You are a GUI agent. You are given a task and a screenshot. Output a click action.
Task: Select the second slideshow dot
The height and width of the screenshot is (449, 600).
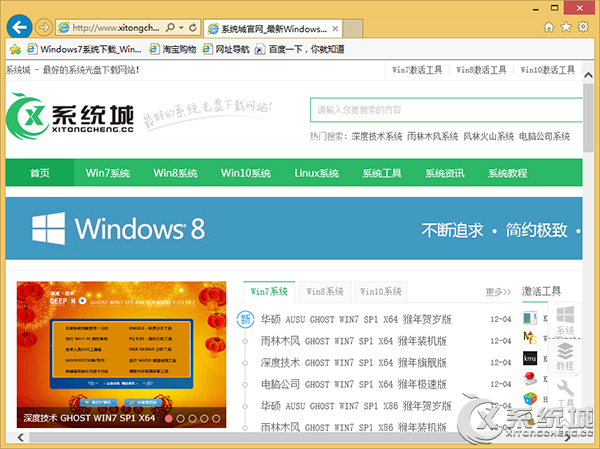click(x=180, y=418)
